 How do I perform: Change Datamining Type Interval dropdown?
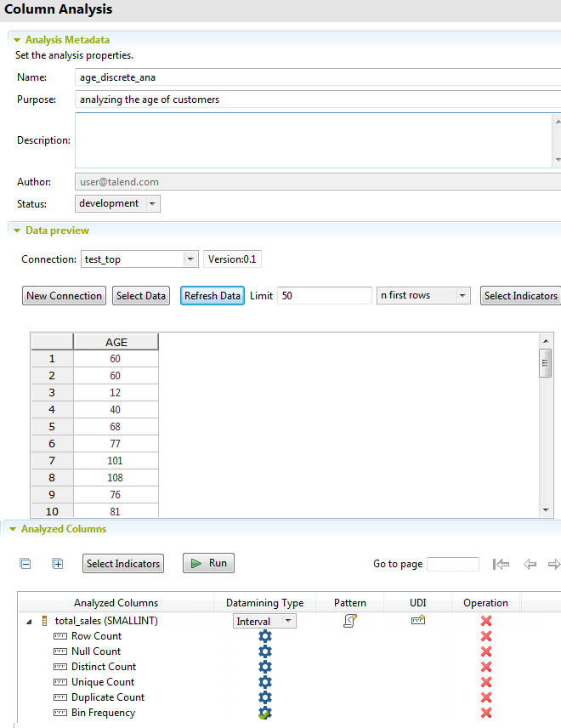click(288, 621)
